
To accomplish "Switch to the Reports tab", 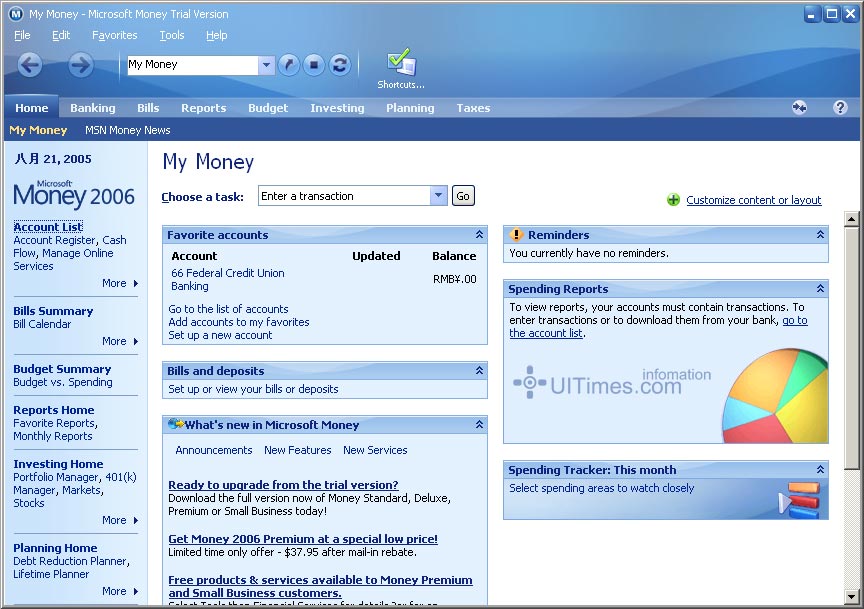I will [x=203, y=108].
